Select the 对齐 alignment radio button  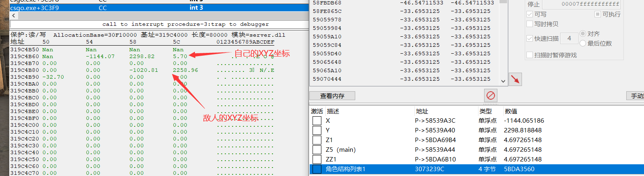point(583,34)
